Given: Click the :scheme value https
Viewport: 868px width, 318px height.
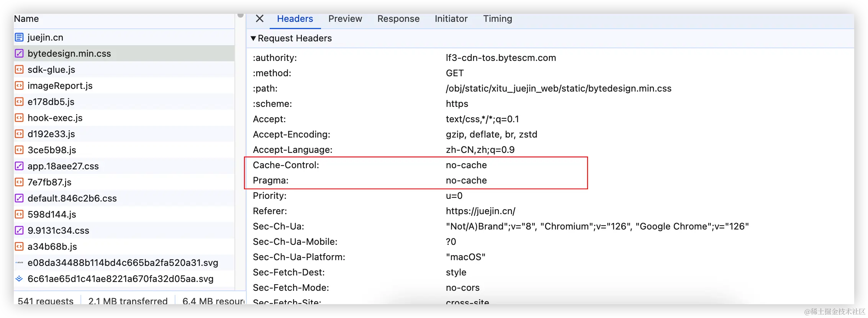Looking at the screenshot, I should pos(457,104).
